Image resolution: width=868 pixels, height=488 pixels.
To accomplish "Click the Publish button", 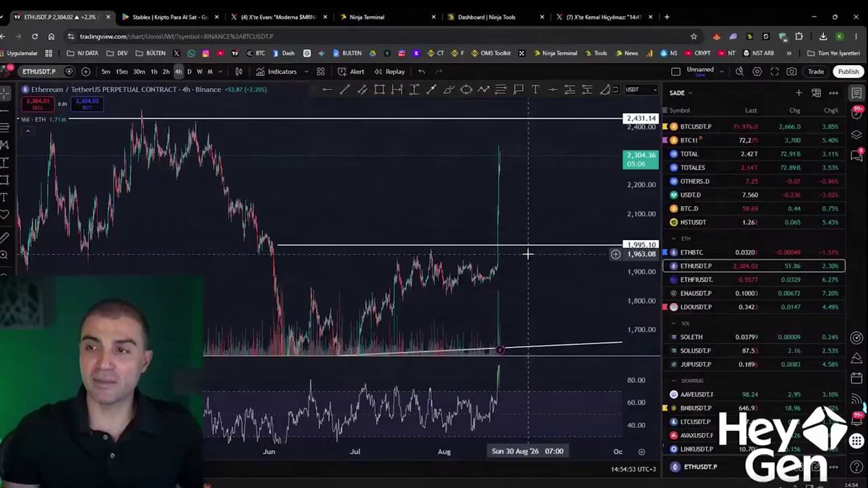I will [x=848, y=72].
